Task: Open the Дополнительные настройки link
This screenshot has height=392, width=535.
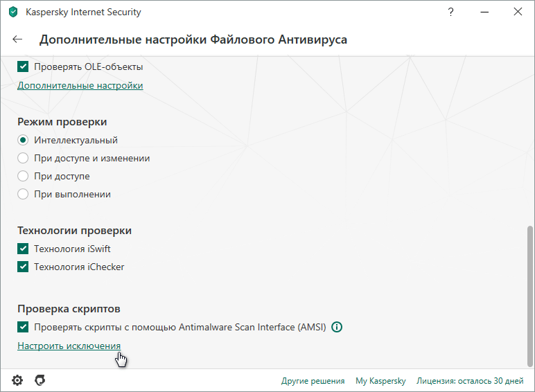Action: (x=80, y=85)
